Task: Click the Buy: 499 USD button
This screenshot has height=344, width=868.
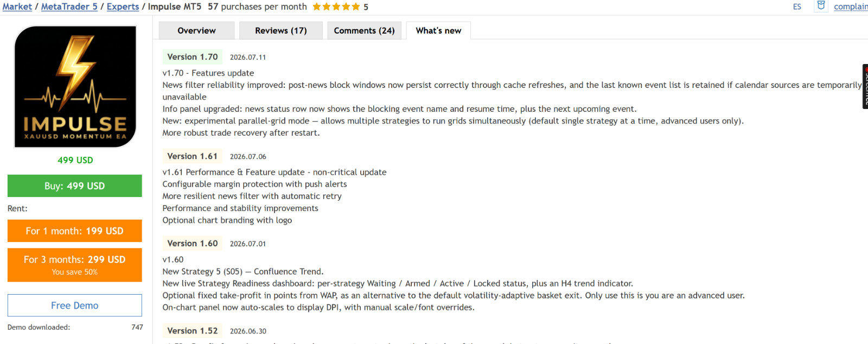Action: (x=75, y=186)
